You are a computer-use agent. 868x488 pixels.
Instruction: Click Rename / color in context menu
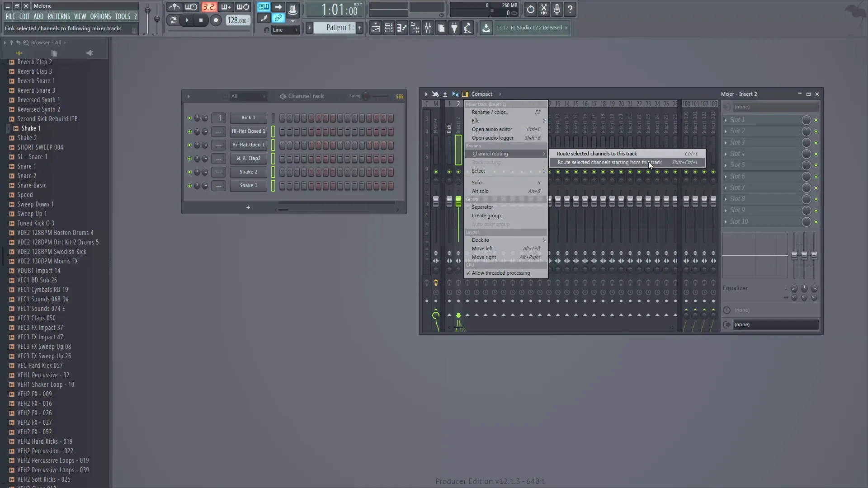tap(506, 112)
